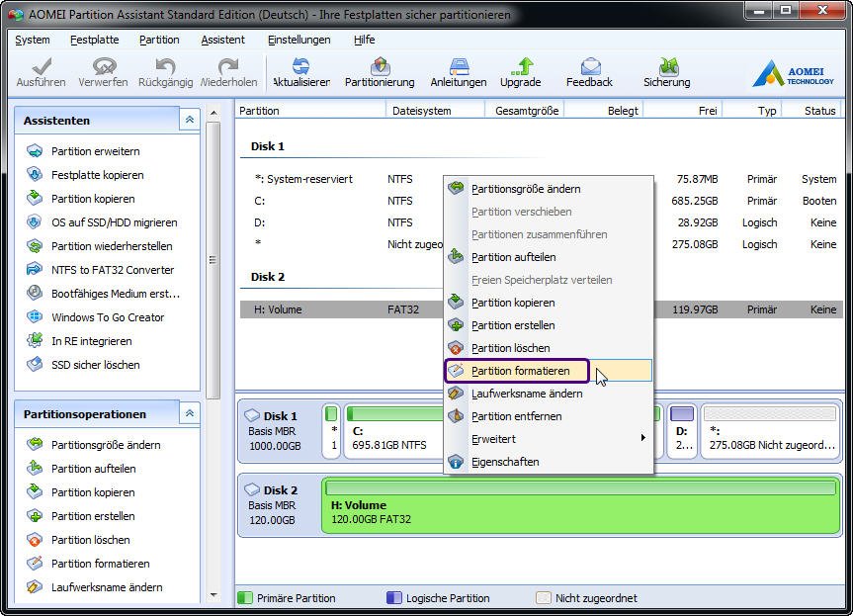Image resolution: width=853 pixels, height=616 pixels.
Task: Choose Partition entfernen from context menu
Action: pyautogui.click(x=549, y=416)
